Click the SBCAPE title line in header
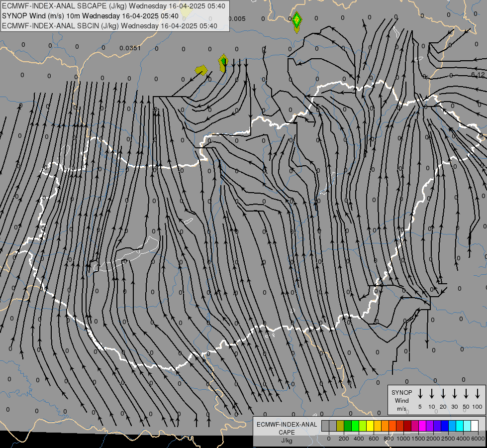487x448 pixels. pyautogui.click(x=113, y=6)
